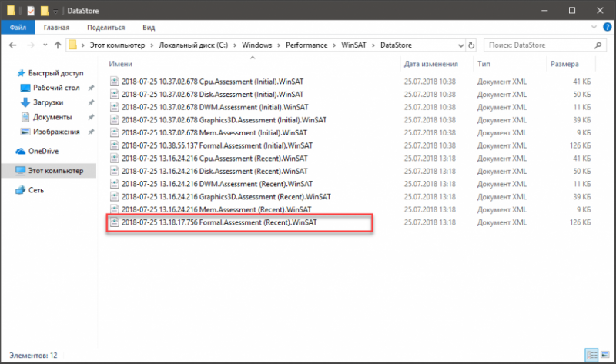Select Disk.Assessment (Initial).WinSAT file
Image resolution: width=616 pixels, height=364 pixels.
coord(213,94)
